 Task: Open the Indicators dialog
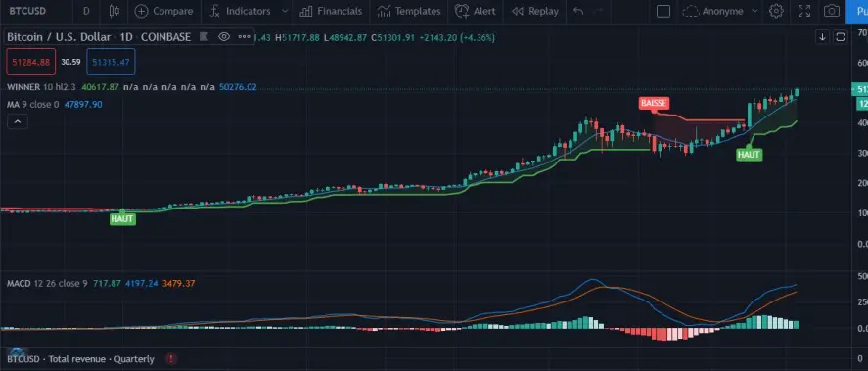pos(241,11)
